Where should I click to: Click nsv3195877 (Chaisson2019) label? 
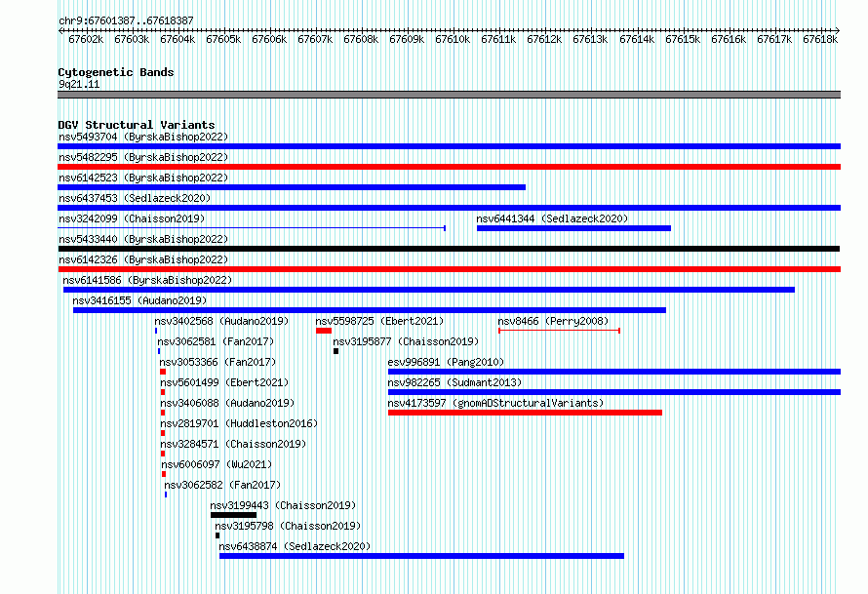click(406, 341)
